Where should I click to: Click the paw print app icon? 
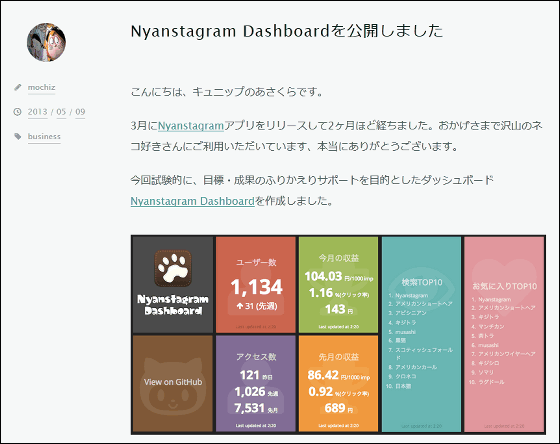tap(173, 268)
